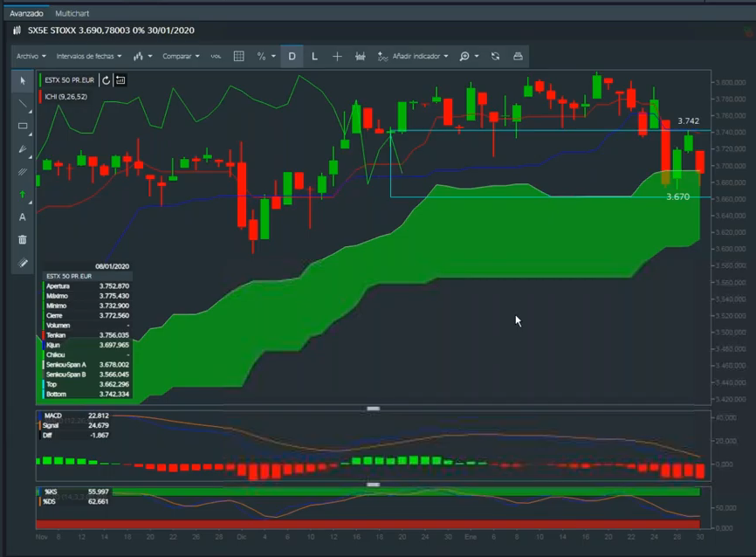Screen dimensions: 756x557
Task: Click the %KS 55,997 legend entry
Action: click(x=74, y=492)
